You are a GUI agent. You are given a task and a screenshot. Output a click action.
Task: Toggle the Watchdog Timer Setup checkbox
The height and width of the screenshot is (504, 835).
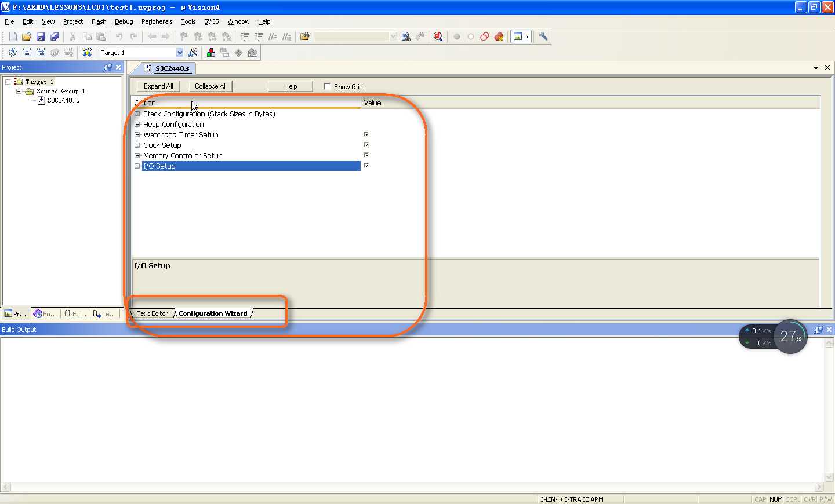pyautogui.click(x=366, y=134)
